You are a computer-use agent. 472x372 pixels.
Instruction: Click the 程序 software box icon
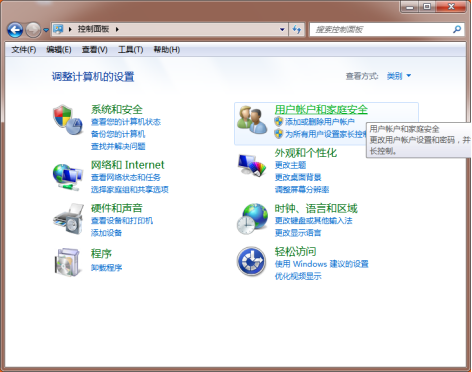tap(68, 262)
